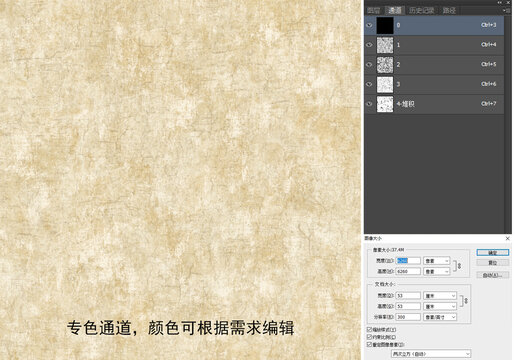
Task: Toggle the resample image checkbox
Action: pyautogui.click(x=369, y=344)
